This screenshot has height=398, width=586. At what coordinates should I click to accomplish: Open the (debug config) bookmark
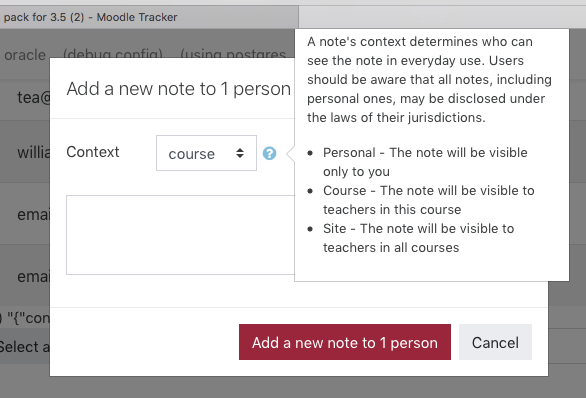coord(113,54)
